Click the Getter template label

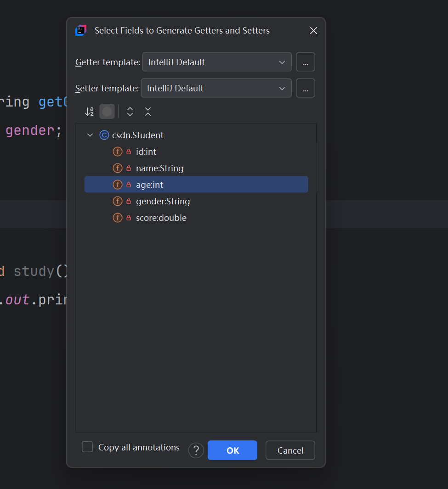point(108,62)
